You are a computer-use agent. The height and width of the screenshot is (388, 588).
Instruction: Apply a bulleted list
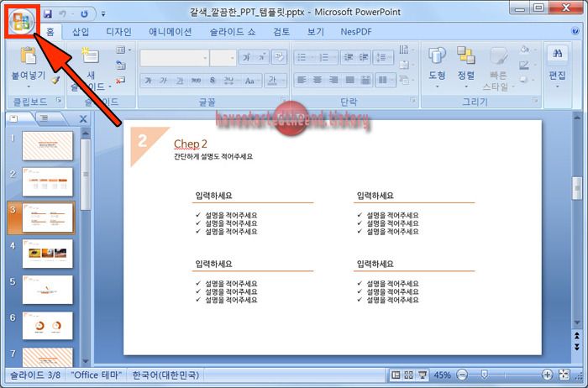pos(305,57)
